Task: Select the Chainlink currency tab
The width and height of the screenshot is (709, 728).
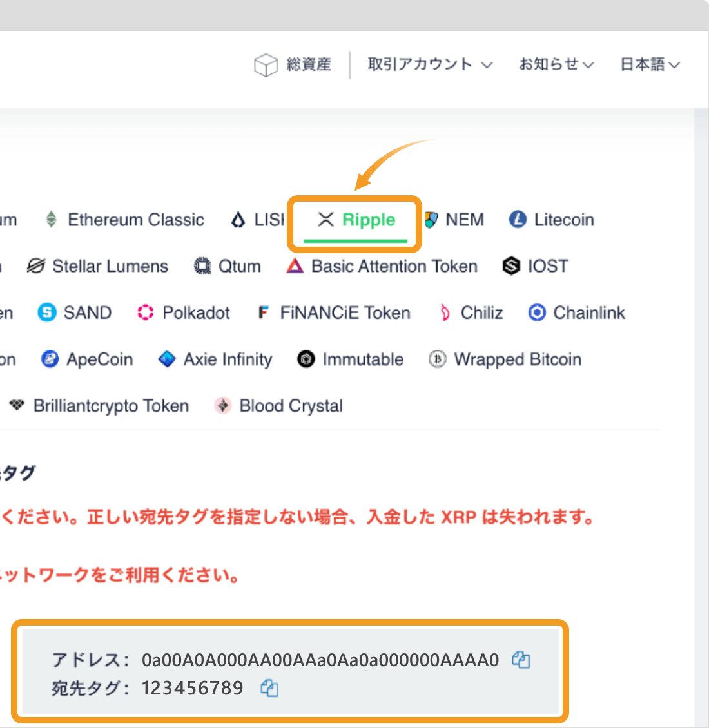Action: pyautogui.click(x=577, y=312)
